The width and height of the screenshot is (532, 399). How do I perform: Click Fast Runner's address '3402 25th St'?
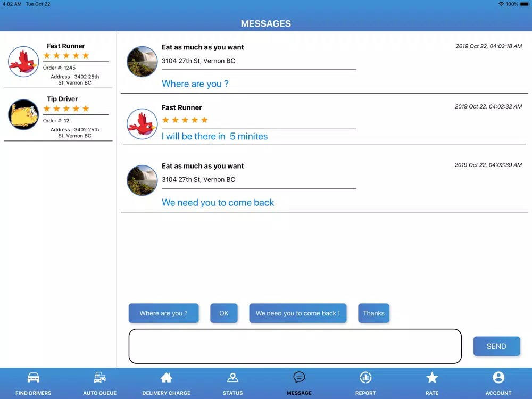point(75,80)
